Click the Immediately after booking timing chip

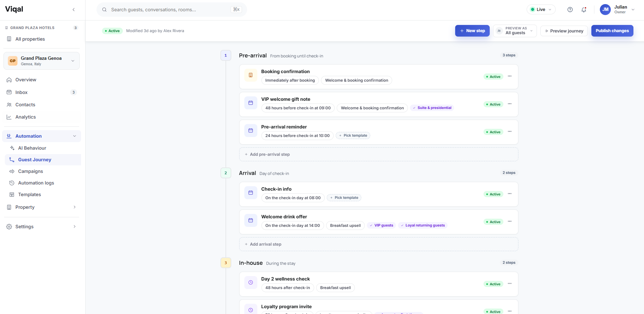point(290,80)
